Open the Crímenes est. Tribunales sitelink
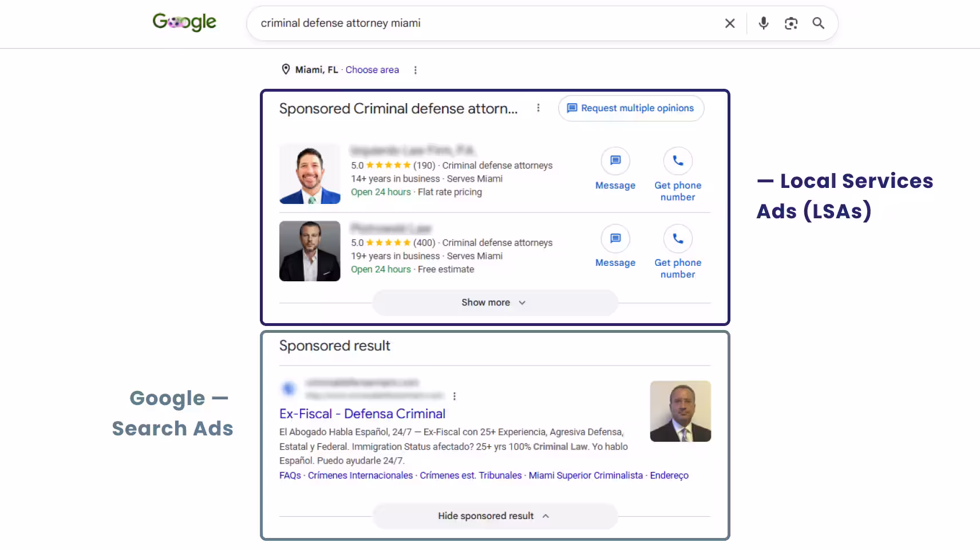The width and height of the screenshot is (980, 550). point(471,476)
